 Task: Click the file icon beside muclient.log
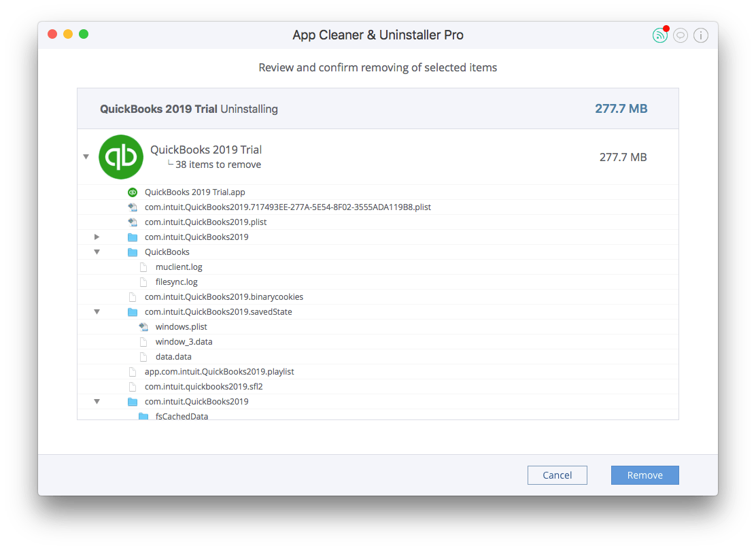coord(143,267)
